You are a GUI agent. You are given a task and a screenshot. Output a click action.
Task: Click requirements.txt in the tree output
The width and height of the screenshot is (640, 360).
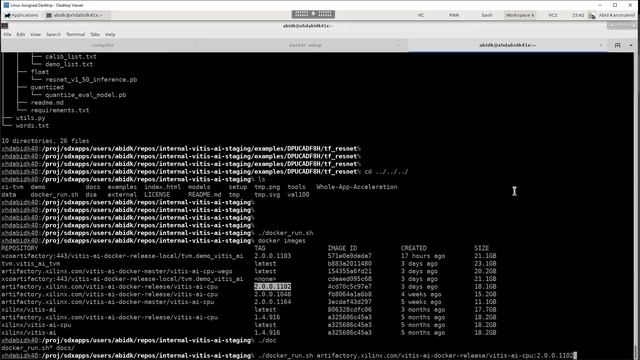click(60, 110)
